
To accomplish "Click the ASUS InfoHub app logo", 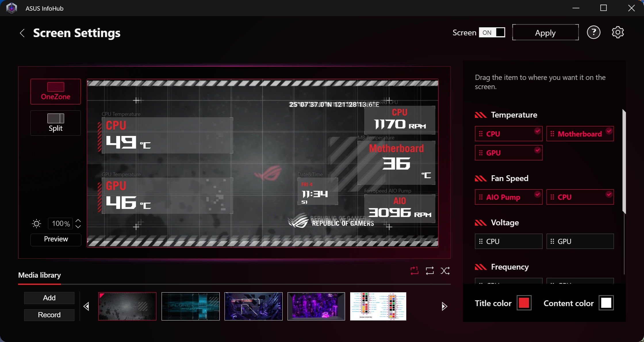I will coord(12,8).
